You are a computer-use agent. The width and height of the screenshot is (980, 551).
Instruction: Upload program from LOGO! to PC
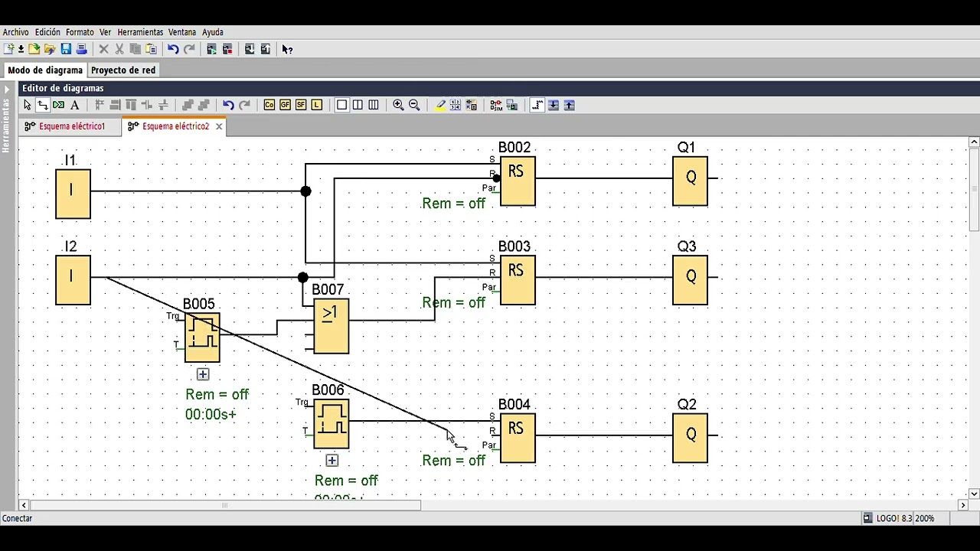point(265,49)
